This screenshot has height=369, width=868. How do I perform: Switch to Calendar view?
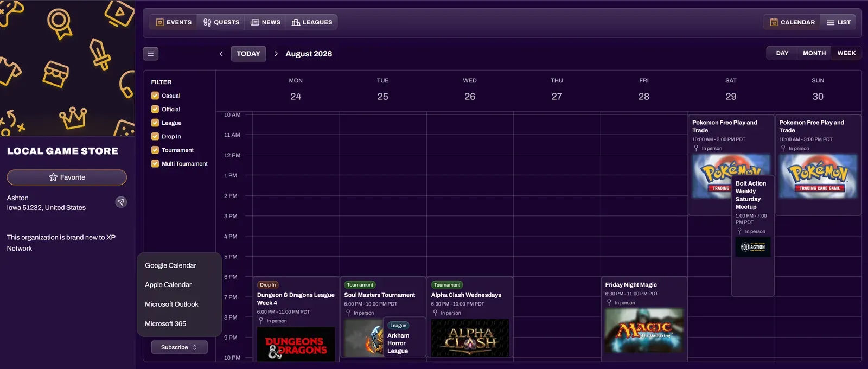(792, 22)
